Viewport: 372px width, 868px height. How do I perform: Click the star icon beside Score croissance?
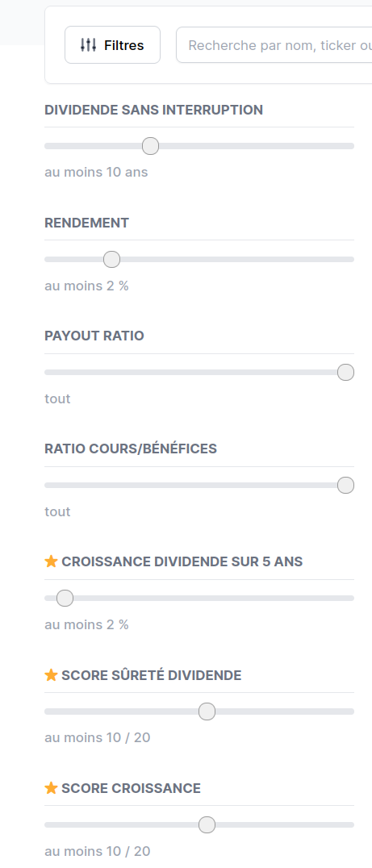point(51,787)
